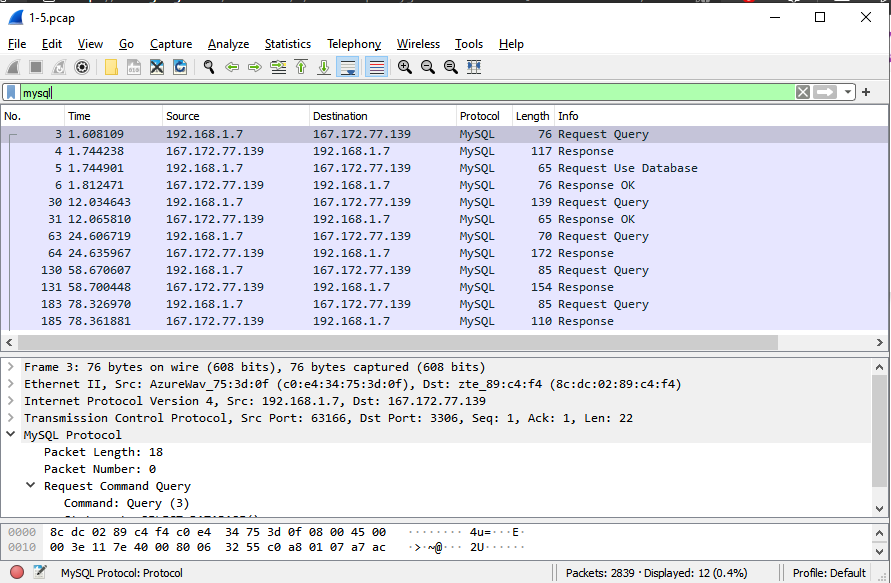891x583 pixels.
Task: Sort by the Source column header
Action: click(x=236, y=116)
